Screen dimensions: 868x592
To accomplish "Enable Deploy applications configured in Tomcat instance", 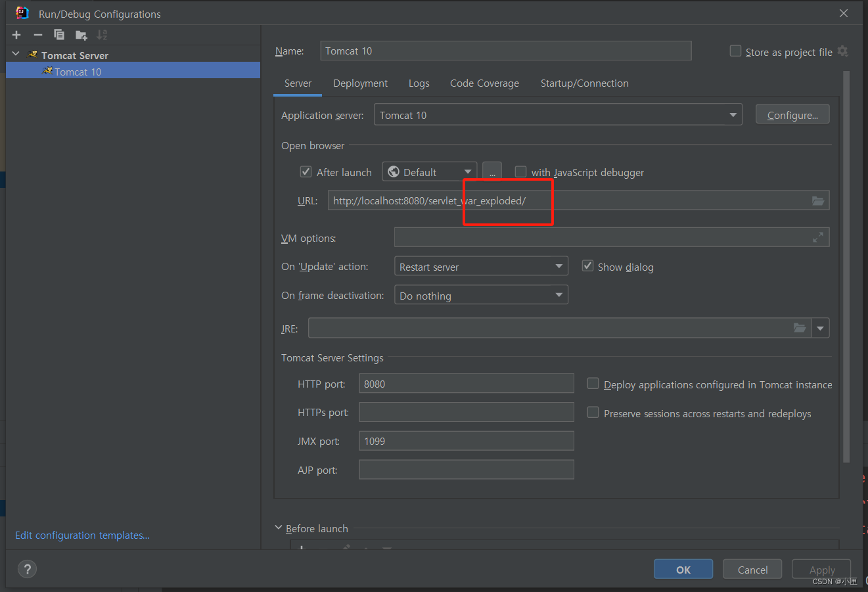I will 593,384.
